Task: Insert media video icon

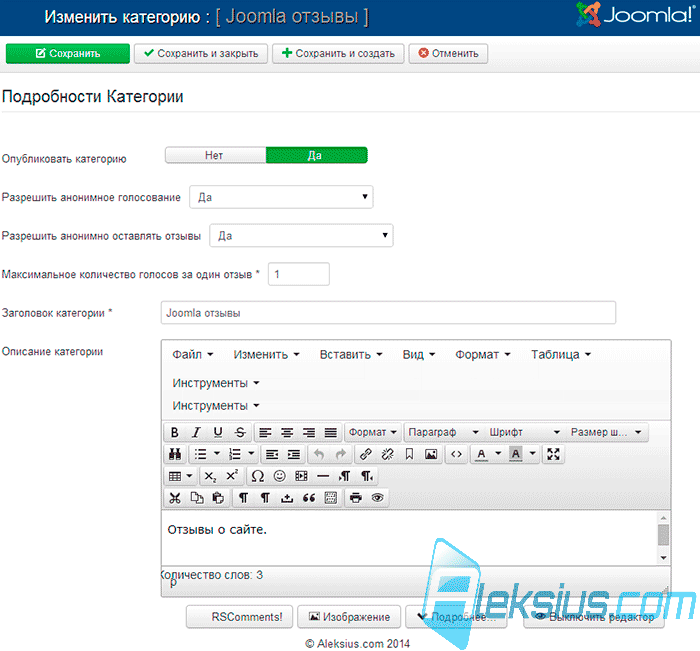Action: click(x=301, y=476)
